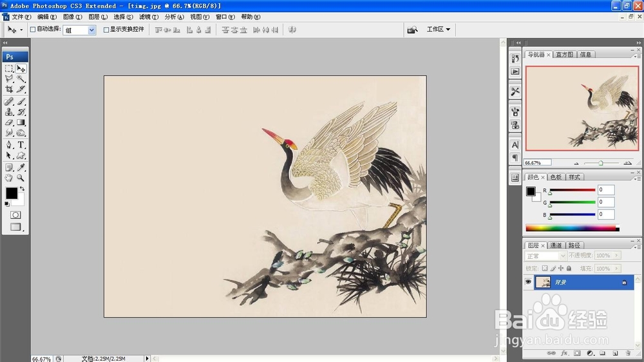644x362 pixels.
Task: Select the Crop tool
Action: click(9, 89)
